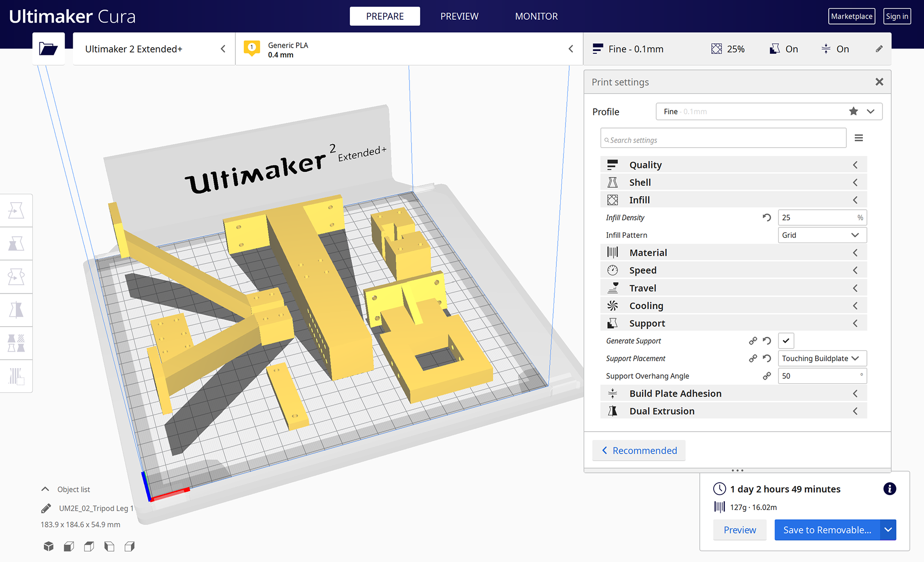Click the Infill Density value field
924x562 pixels.
tap(822, 217)
